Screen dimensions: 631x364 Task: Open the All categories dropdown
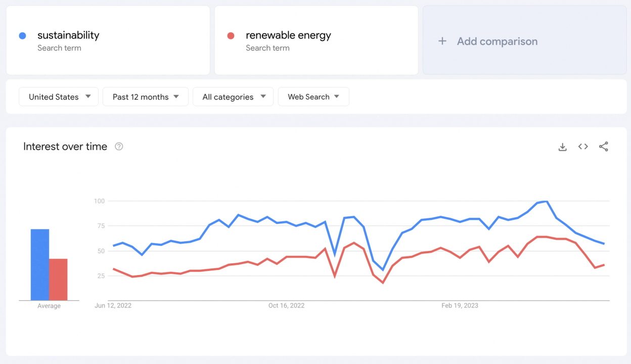pos(233,97)
